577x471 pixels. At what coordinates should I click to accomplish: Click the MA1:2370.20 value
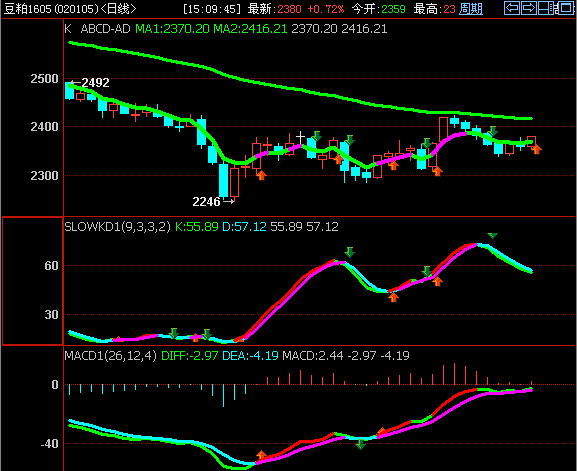[172, 29]
